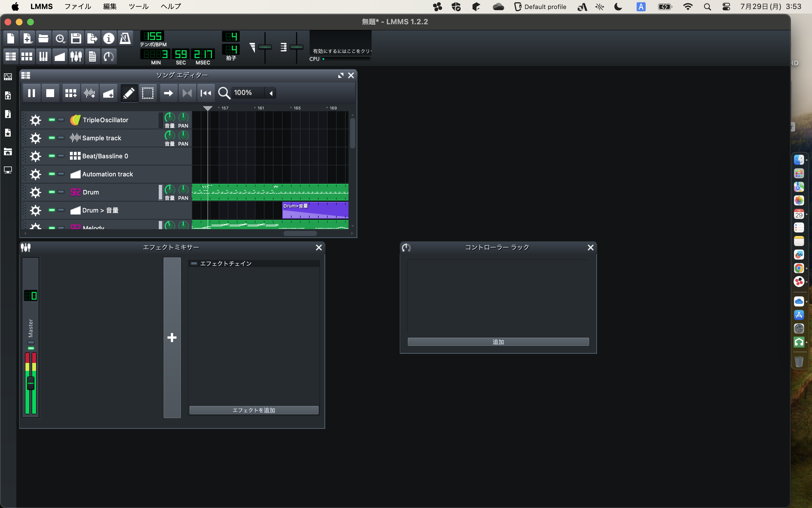Adjust master volume slider
Viewport: 812px width, 508px height.
tap(265, 47)
